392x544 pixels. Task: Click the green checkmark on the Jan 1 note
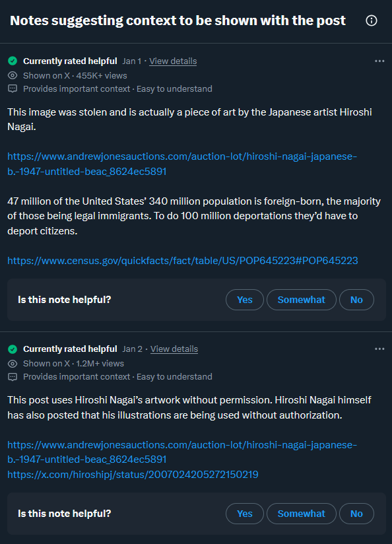click(x=13, y=61)
